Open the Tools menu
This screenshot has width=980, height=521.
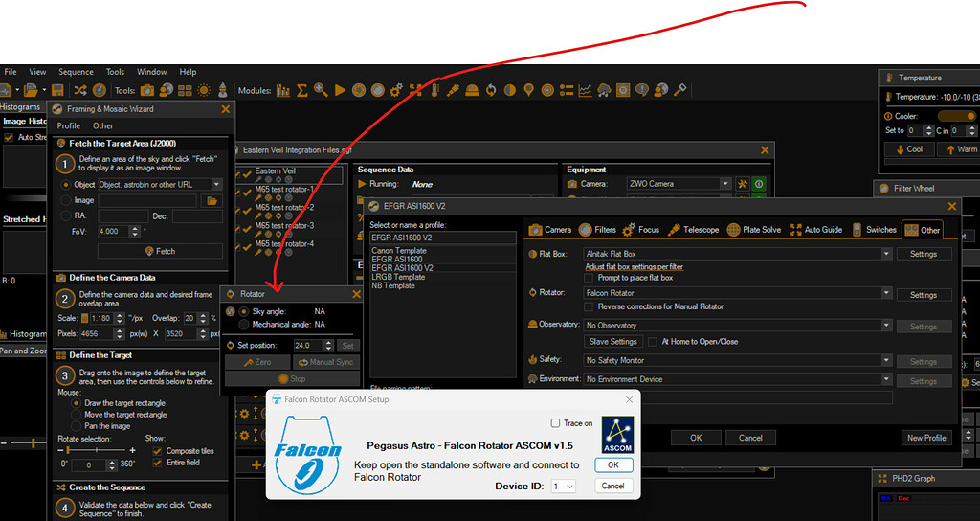click(x=115, y=72)
